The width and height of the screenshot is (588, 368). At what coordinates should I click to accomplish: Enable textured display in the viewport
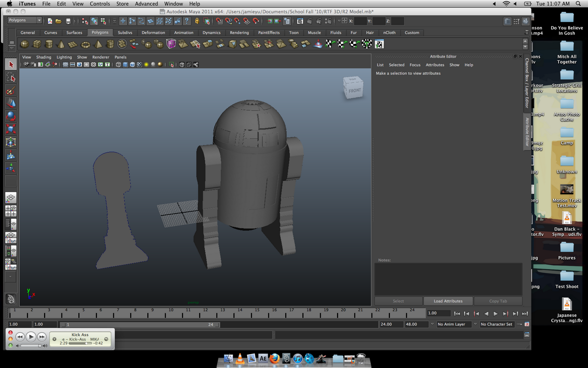pyautogui.click(x=139, y=64)
